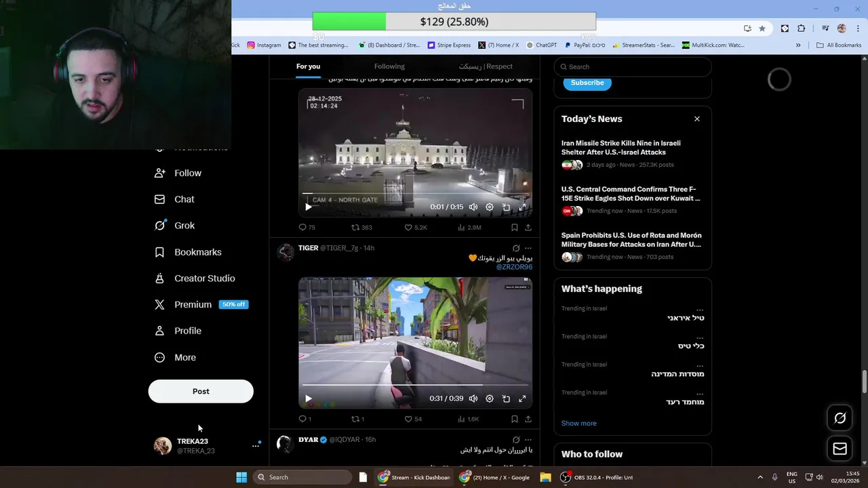The image size is (868, 488).
Task: Reply to TIGER's post
Action: tap(305, 419)
